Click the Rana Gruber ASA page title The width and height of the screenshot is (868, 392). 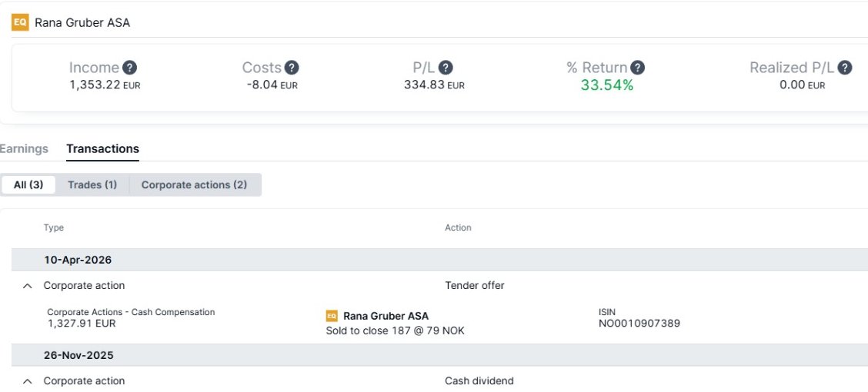(82, 22)
